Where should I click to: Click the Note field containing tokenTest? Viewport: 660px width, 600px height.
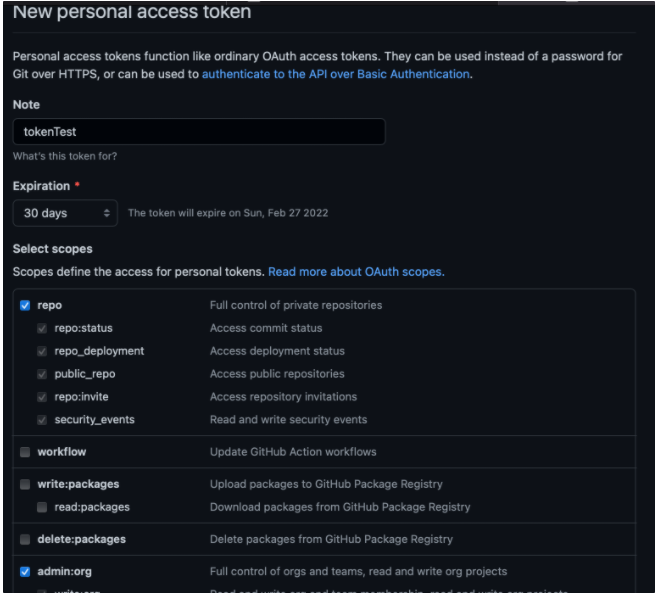pos(198,132)
